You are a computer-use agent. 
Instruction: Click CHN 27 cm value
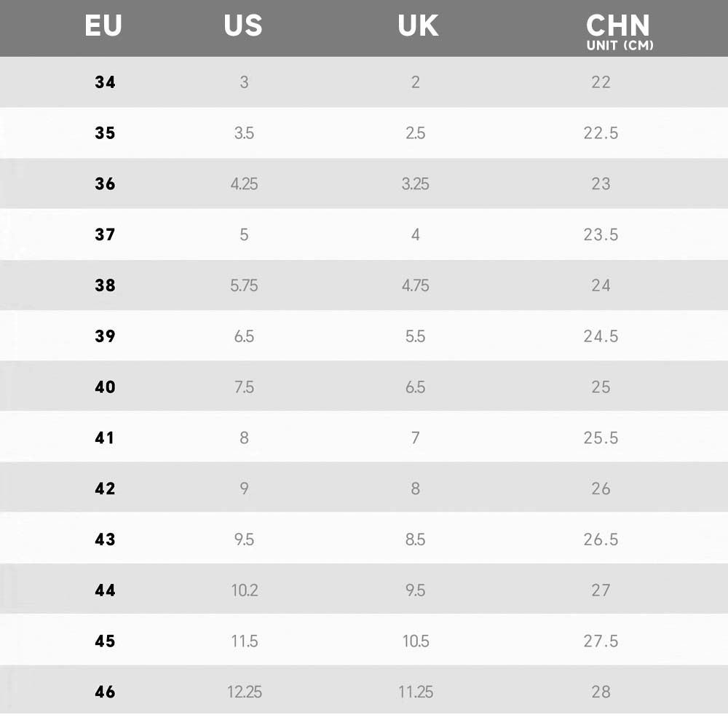pyautogui.click(x=601, y=590)
